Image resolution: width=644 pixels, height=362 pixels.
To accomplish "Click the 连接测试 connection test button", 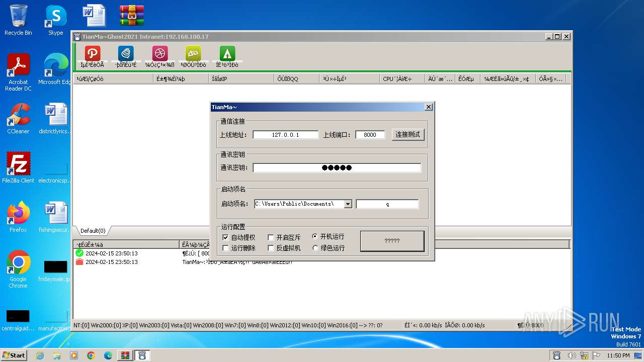I will [408, 135].
